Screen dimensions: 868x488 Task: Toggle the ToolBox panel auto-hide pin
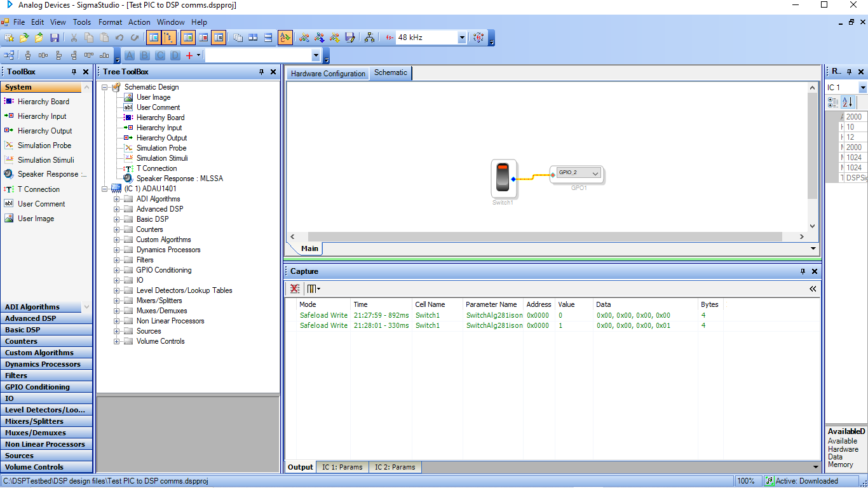74,72
